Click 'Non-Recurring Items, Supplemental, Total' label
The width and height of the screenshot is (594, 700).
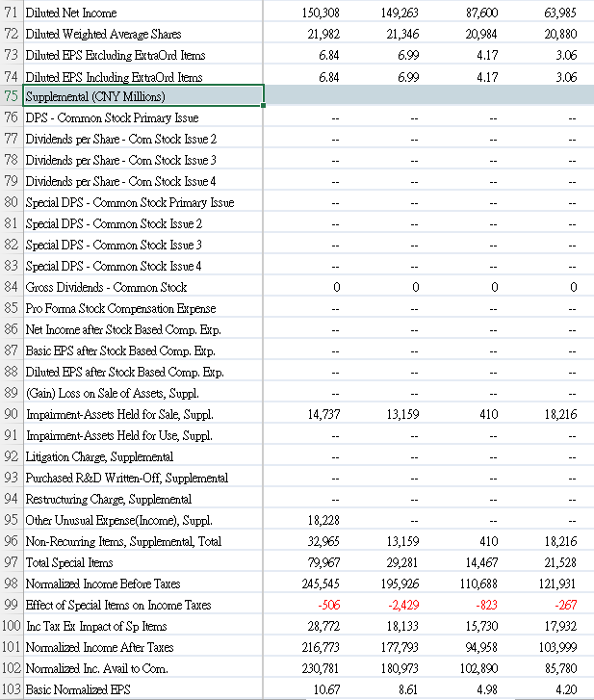tap(123, 541)
